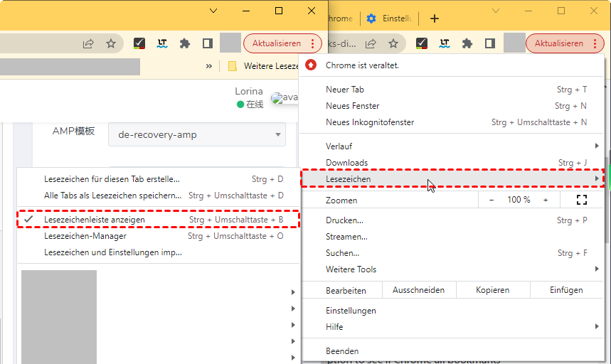Open Einstellungen from menu

click(x=452, y=311)
